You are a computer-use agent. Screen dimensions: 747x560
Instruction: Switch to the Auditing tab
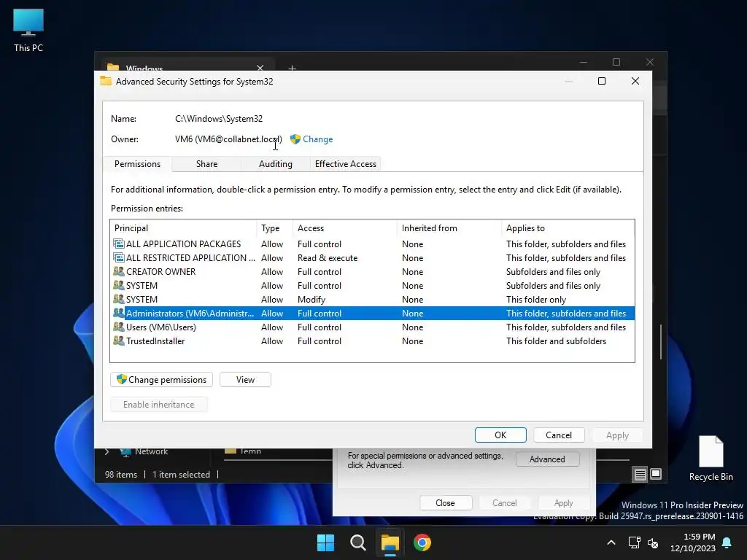click(275, 164)
